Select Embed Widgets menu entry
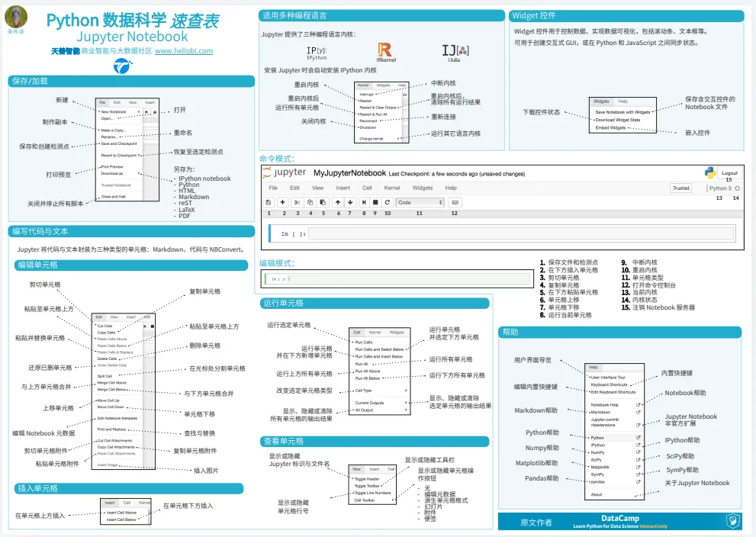 point(610,127)
